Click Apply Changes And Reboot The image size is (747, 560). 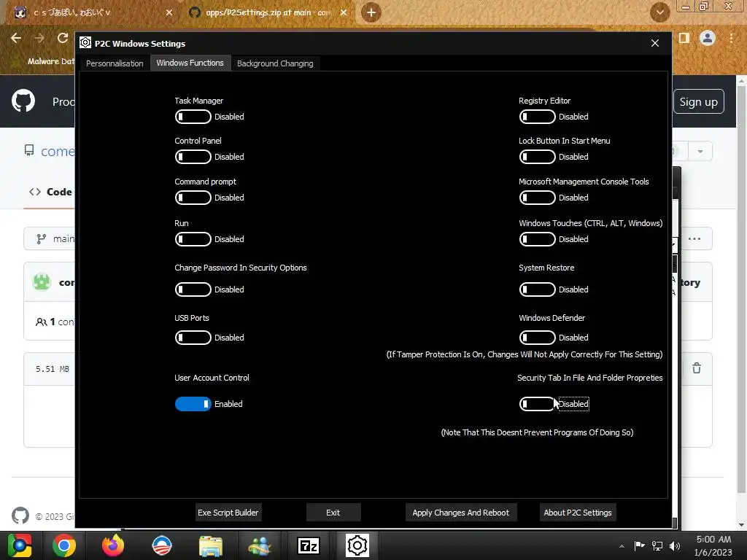pyautogui.click(x=461, y=513)
